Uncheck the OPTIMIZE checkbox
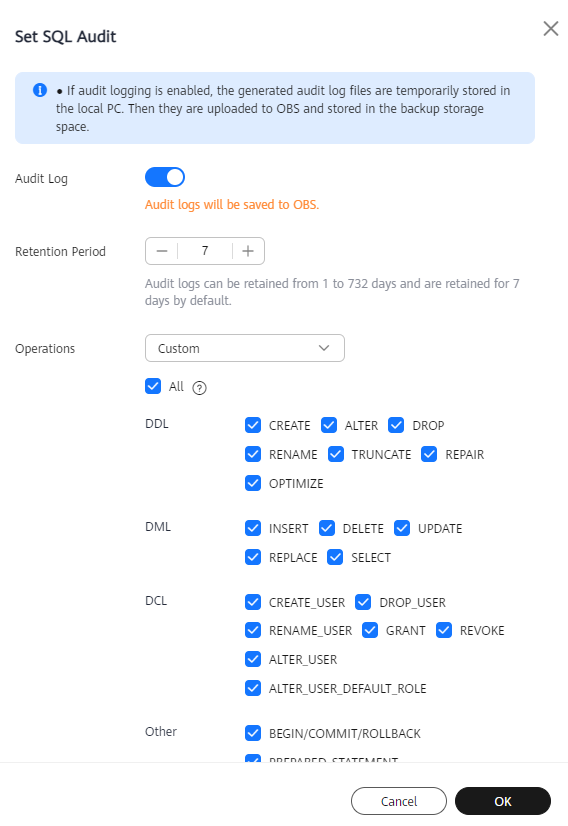This screenshot has height=826, width=568. [253, 483]
